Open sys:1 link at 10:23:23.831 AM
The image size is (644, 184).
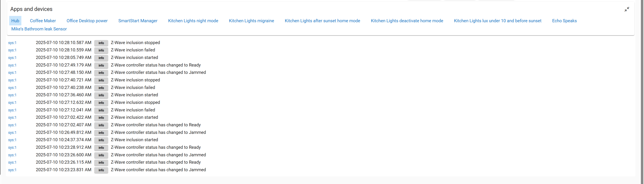point(12,170)
